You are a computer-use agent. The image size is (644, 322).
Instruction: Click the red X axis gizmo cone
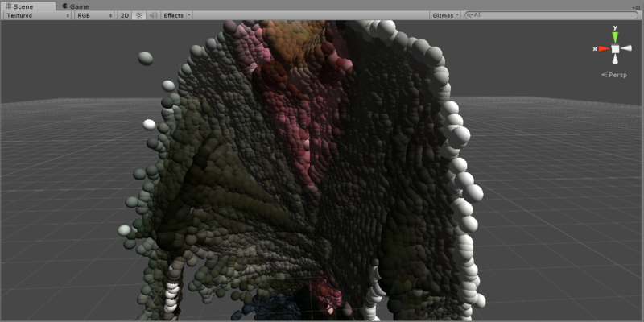604,49
